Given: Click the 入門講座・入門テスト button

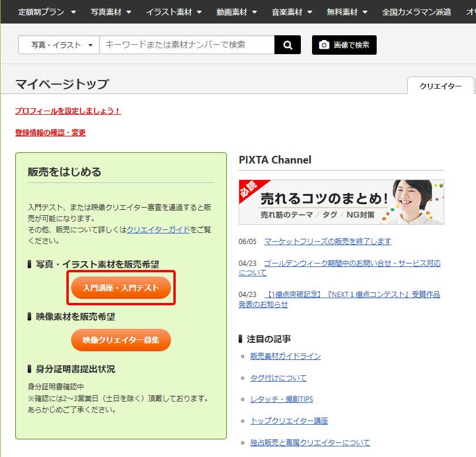Looking at the screenshot, I should pyautogui.click(x=120, y=288).
